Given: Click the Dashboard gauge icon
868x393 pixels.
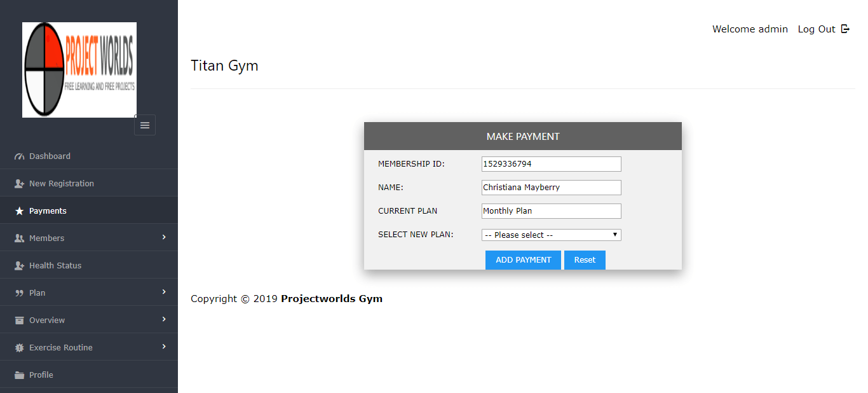Looking at the screenshot, I should tap(19, 156).
